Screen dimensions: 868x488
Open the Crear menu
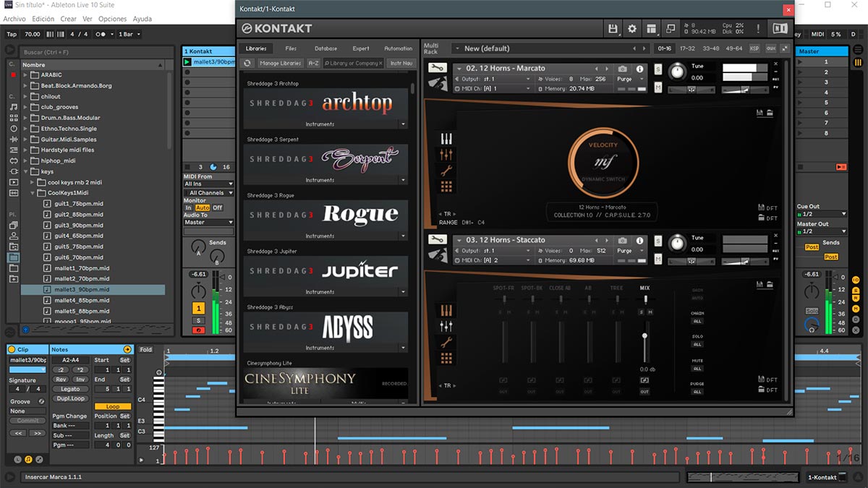[69, 19]
